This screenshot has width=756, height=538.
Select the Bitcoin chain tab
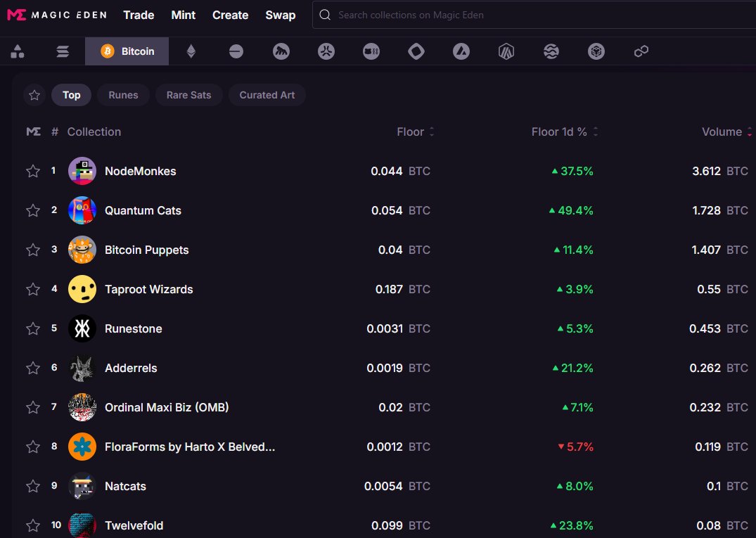(x=127, y=51)
